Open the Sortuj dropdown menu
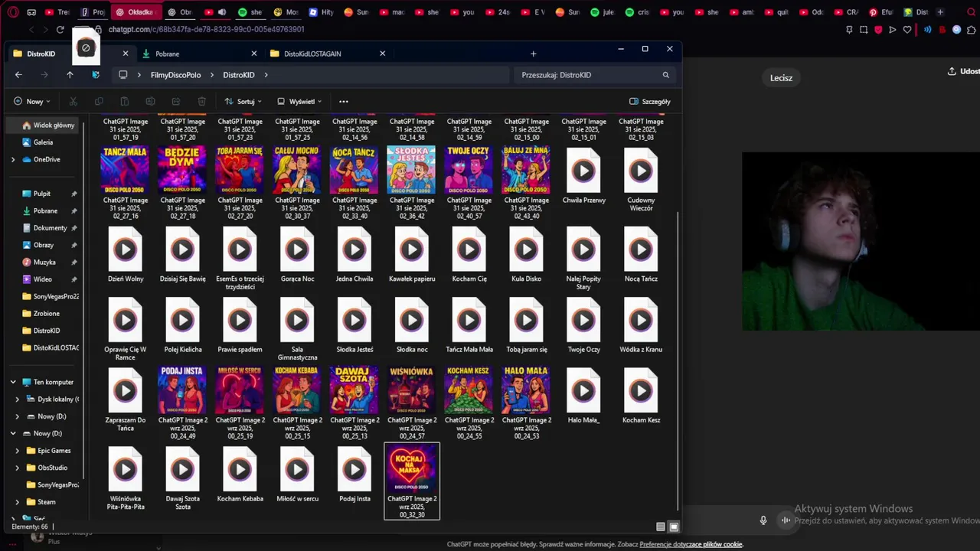Screen dimensions: 980x551 (243, 101)
